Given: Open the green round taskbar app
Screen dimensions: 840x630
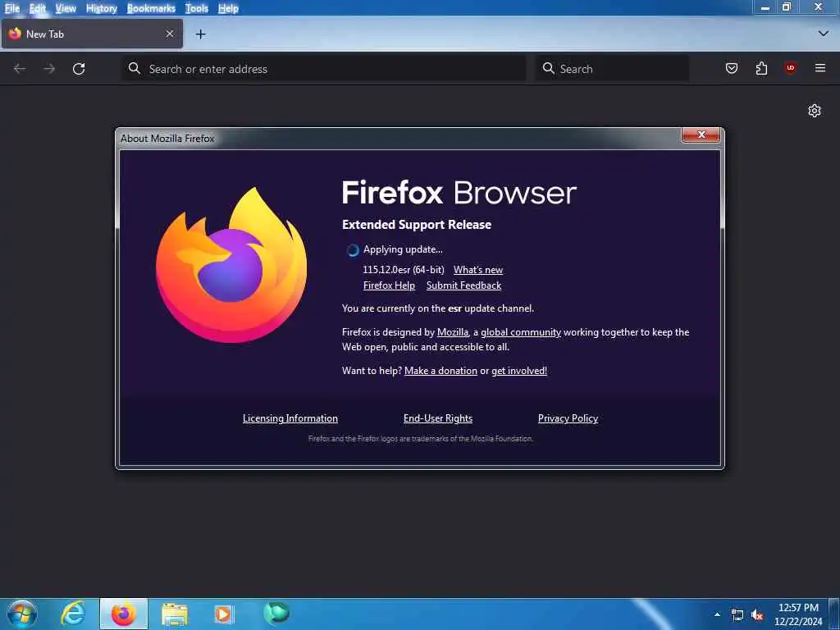Looking at the screenshot, I should click(x=276, y=614).
